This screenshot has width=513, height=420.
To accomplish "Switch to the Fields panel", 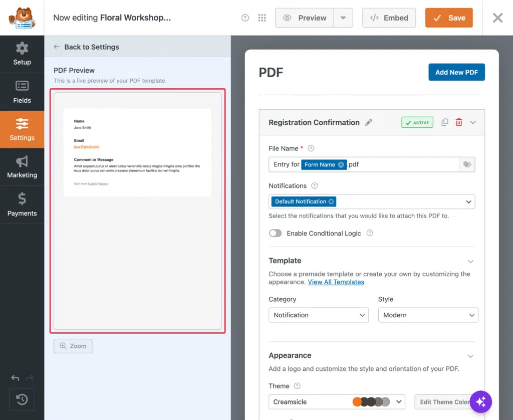I will (22, 92).
